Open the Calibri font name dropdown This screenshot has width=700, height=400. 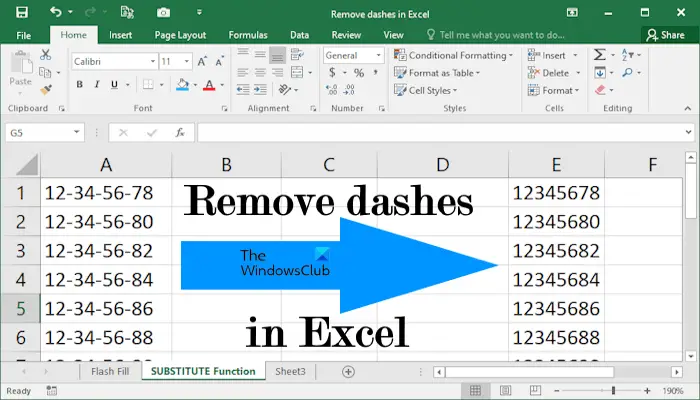pos(153,61)
